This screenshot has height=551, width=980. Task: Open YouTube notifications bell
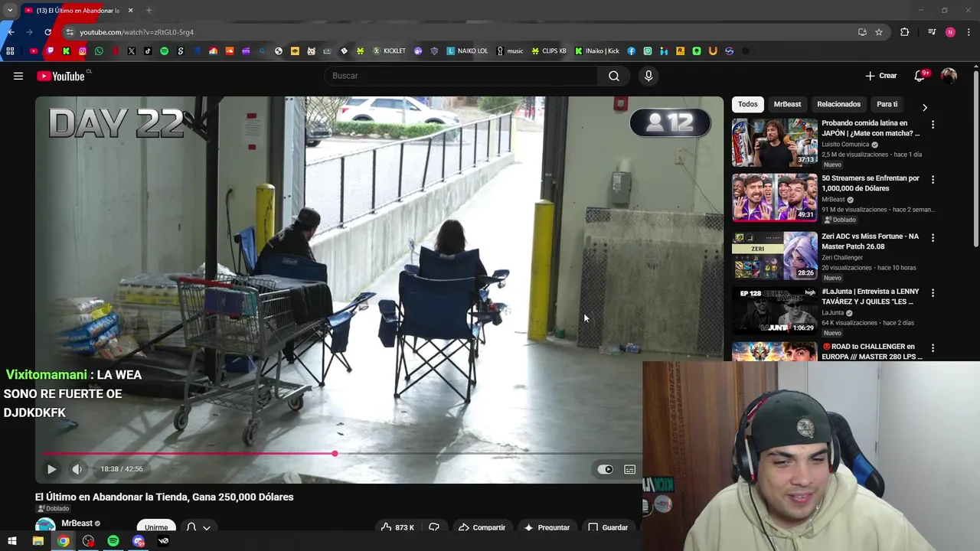(x=920, y=76)
